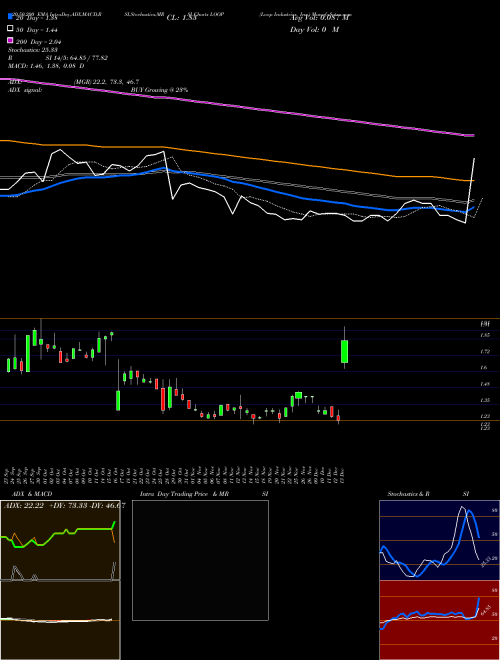Click the 1.48 price axis label
This screenshot has width=500, height=660.
(x=484, y=384)
